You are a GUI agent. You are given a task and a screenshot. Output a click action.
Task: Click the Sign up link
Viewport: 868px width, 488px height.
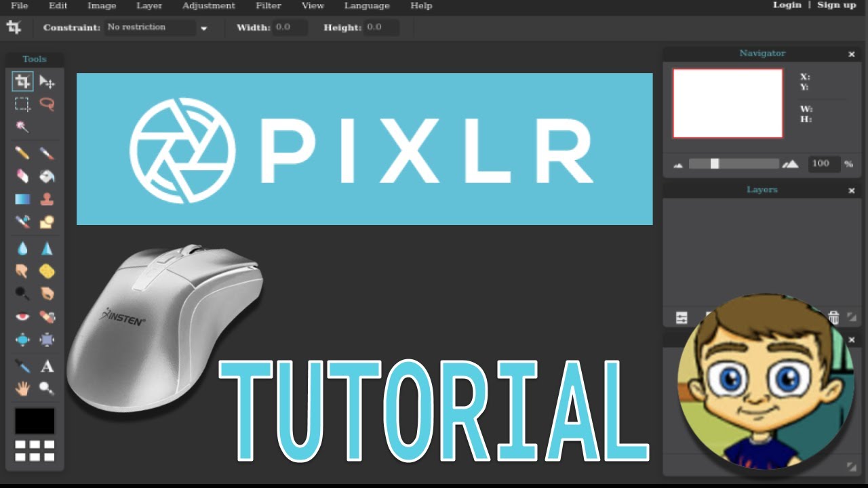(837, 5)
